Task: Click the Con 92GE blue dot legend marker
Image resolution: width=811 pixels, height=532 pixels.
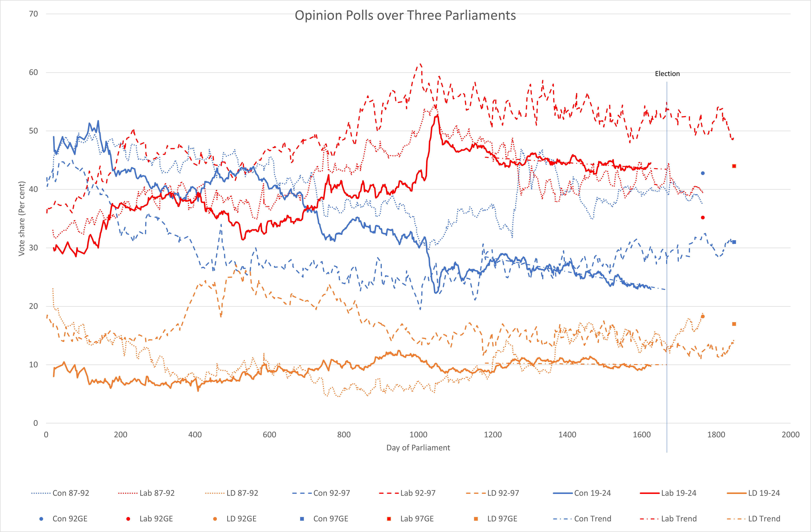Action: pos(41,519)
